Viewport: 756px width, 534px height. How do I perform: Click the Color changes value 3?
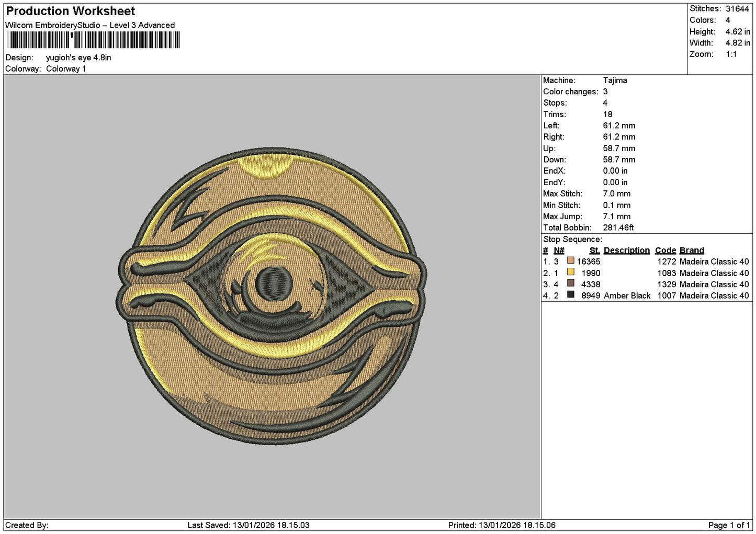[x=605, y=92]
